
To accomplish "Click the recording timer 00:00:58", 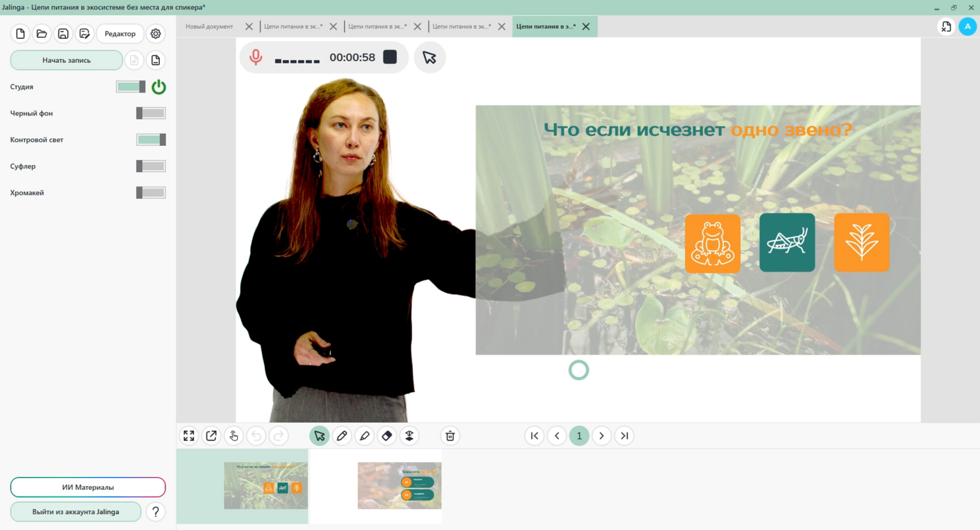I will pos(352,57).
